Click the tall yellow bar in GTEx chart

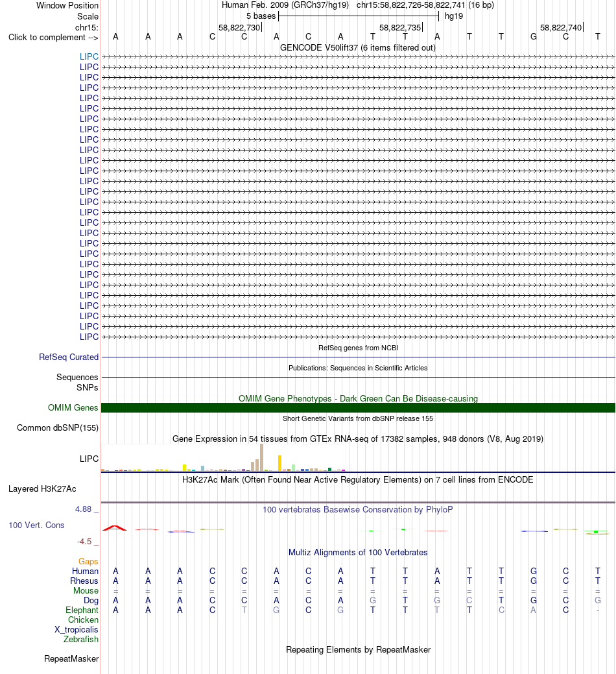pos(279,463)
